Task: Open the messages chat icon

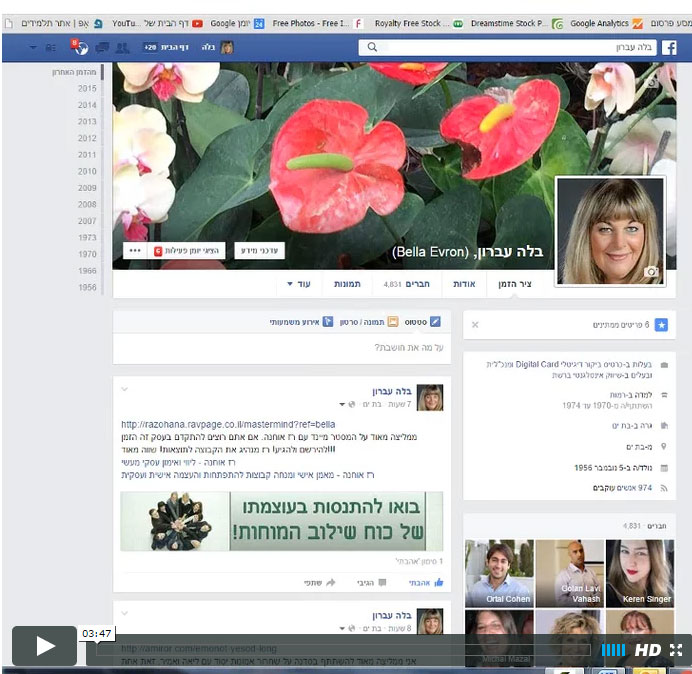Action: click(x=102, y=48)
